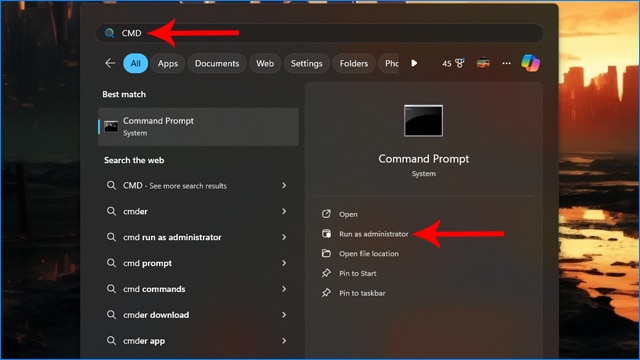Click the Command Prompt icon in best match
The image size is (640, 360).
point(111,127)
